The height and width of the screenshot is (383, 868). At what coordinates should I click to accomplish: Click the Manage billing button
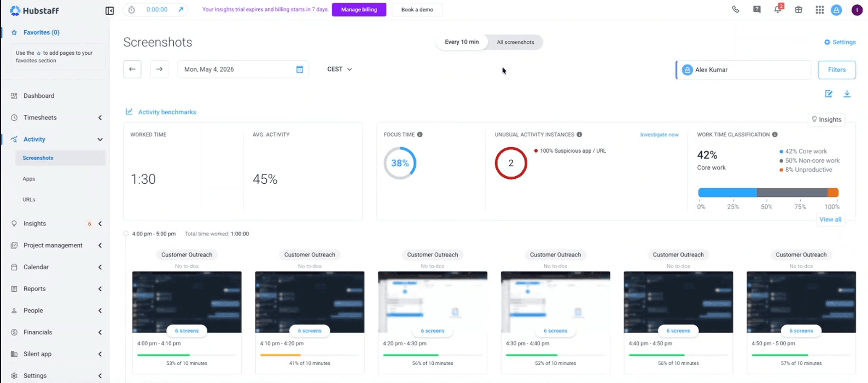[359, 10]
